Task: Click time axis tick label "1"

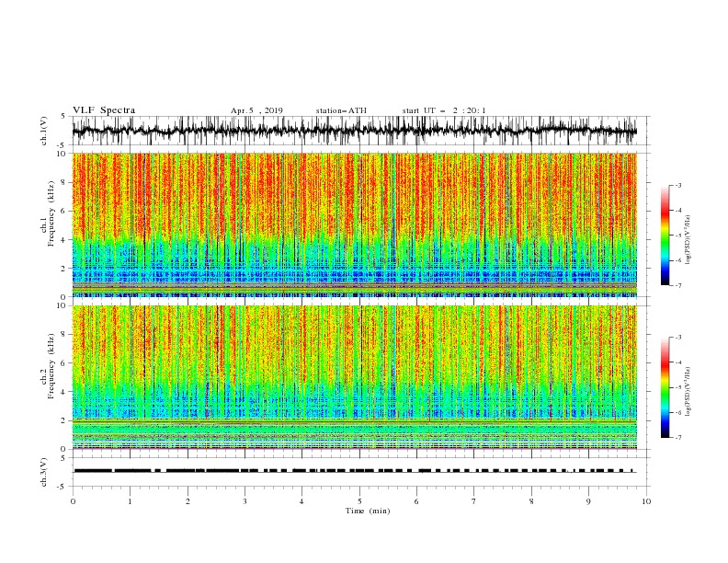Action: click(131, 501)
